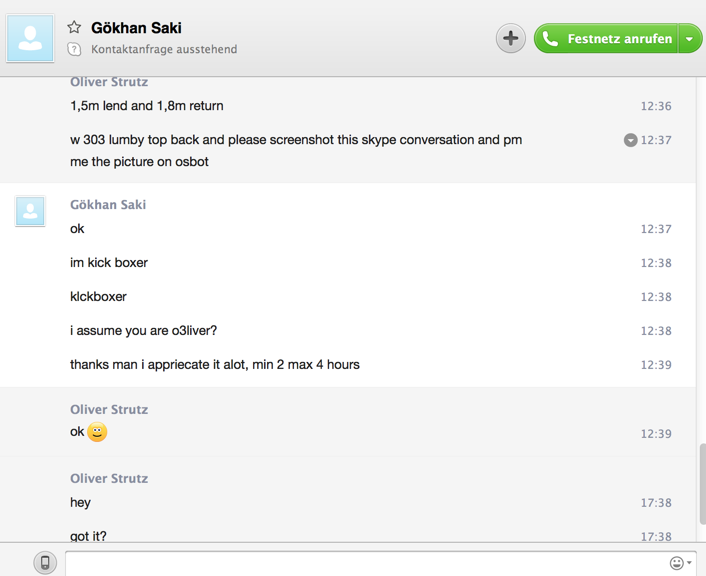Click the contact name Gökhan Saki in the header
This screenshot has width=706, height=576.
[136, 28]
